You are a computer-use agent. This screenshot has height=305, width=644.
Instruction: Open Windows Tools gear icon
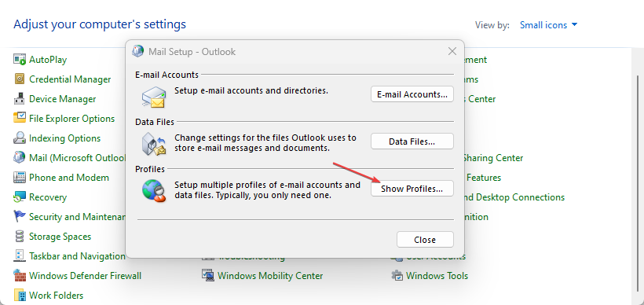397,275
